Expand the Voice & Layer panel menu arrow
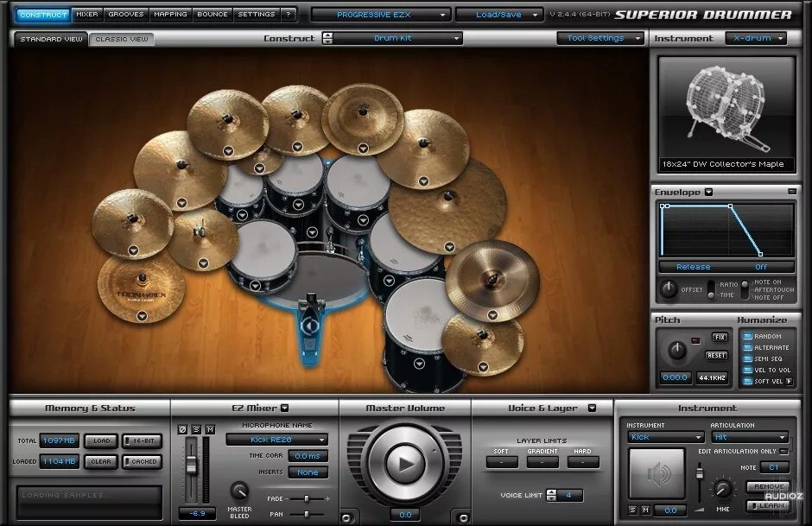The width and height of the screenshot is (812, 526). click(x=592, y=408)
